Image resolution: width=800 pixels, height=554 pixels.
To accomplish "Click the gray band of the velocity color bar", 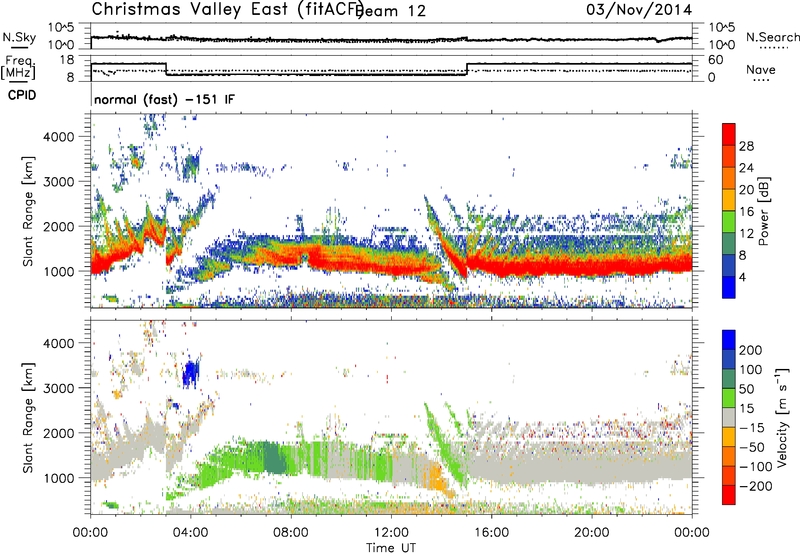I will tap(729, 418).
